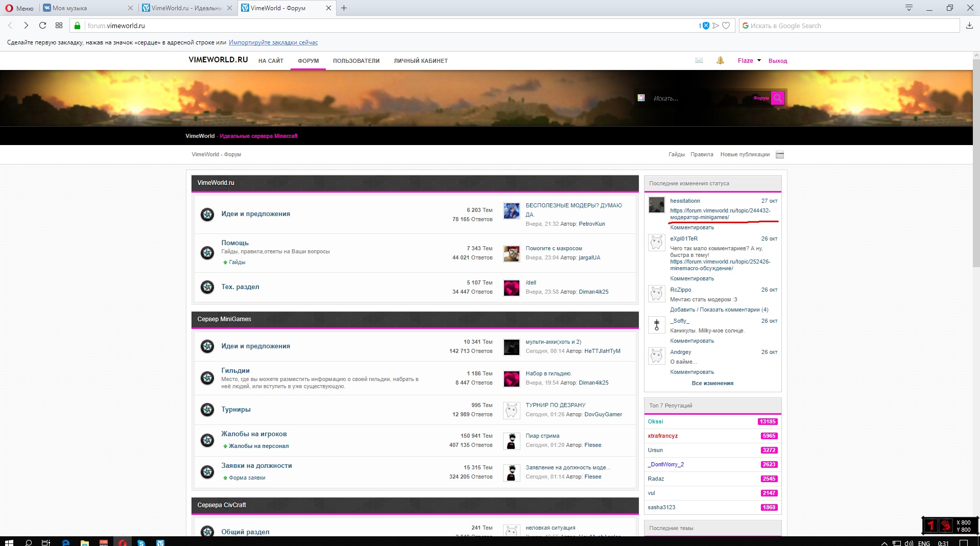The width and height of the screenshot is (980, 546).
Task: Collapse the Сервер MiniGames category header
Action: [x=415, y=319]
